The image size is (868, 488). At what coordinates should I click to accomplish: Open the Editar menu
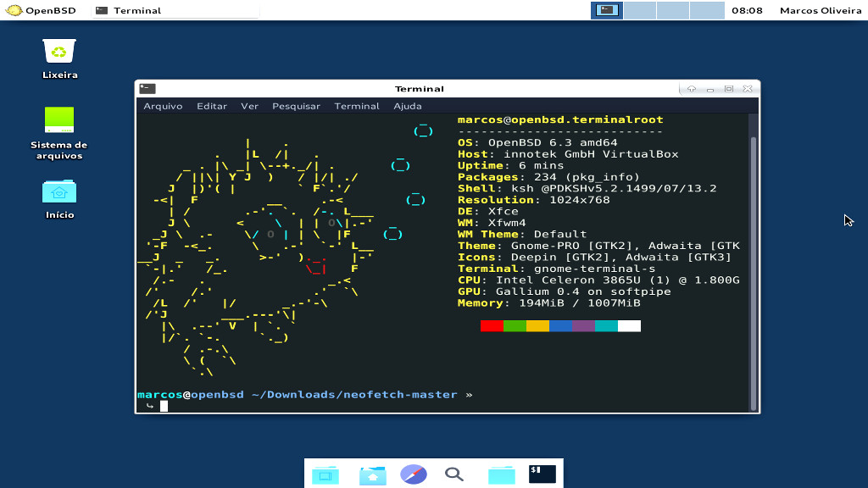211,106
